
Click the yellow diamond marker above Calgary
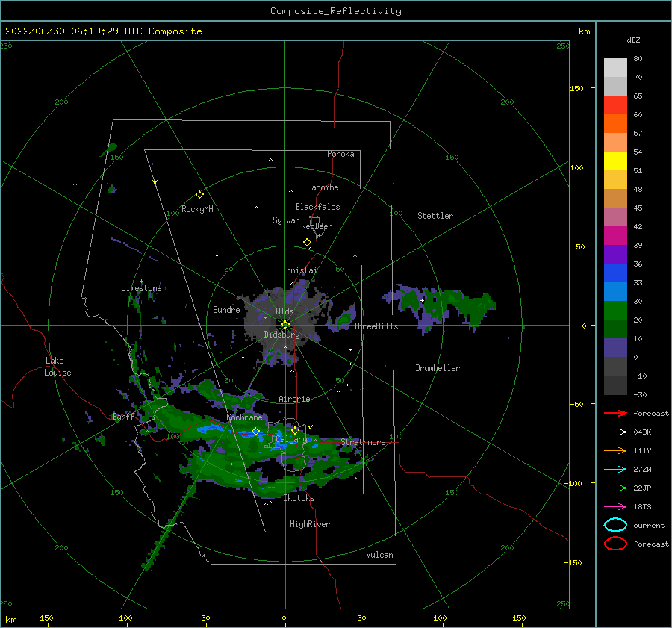(295, 430)
